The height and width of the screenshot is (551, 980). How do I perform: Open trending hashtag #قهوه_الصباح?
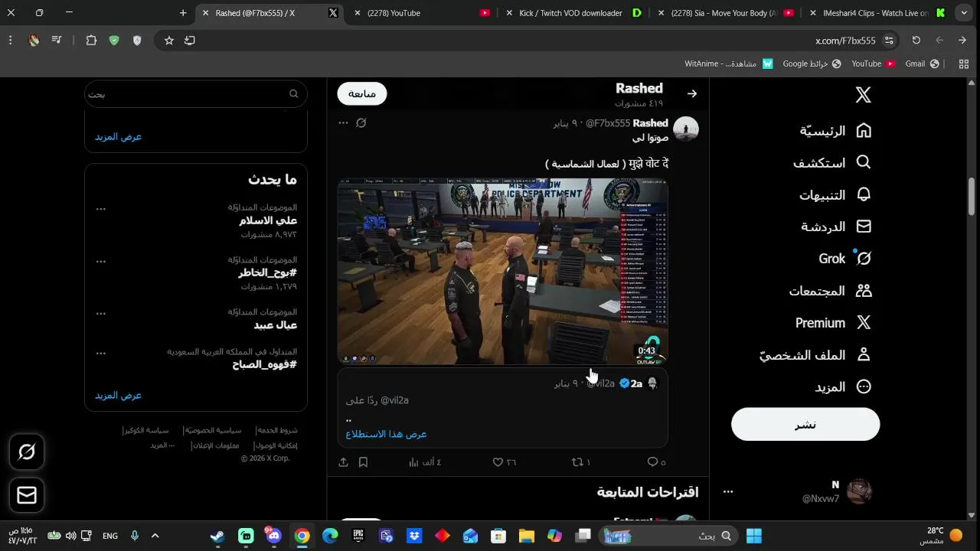coord(264,364)
